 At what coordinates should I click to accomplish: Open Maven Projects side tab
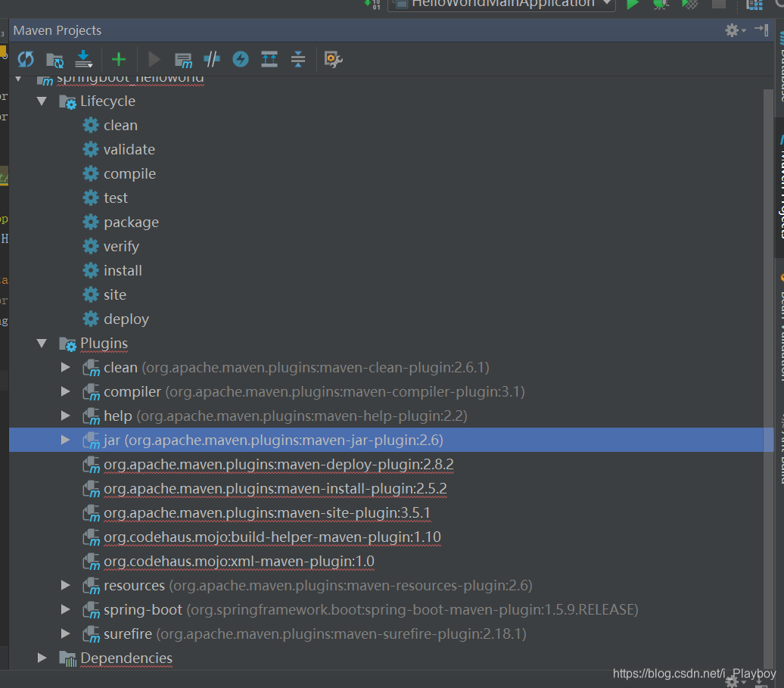[x=780, y=187]
